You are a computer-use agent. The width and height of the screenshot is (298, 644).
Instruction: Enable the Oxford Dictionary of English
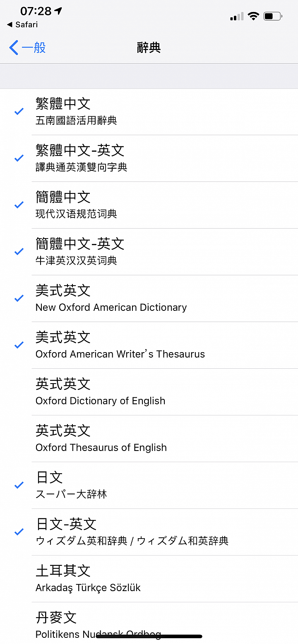(x=149, y=392)
